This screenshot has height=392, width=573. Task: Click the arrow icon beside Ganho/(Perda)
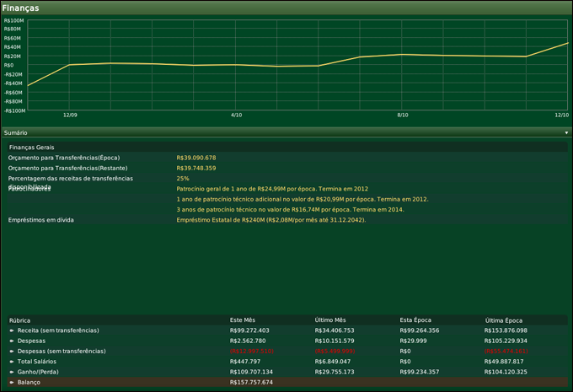click(12, 371)
